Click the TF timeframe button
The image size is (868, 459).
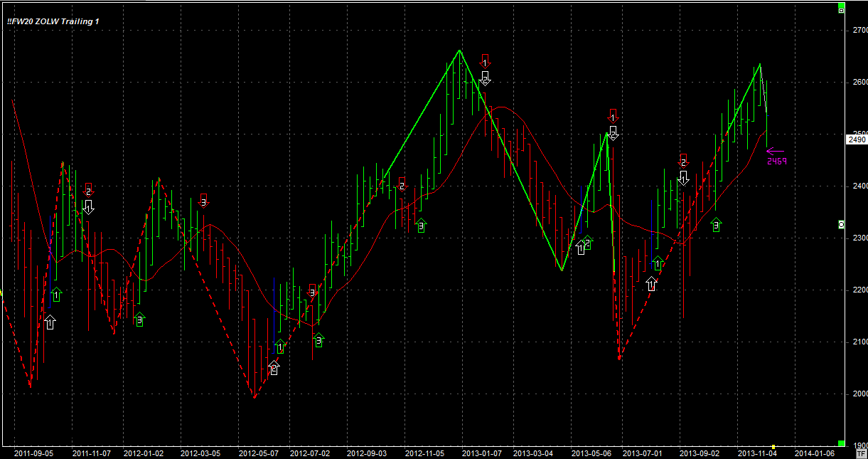(x=861, y=453)
